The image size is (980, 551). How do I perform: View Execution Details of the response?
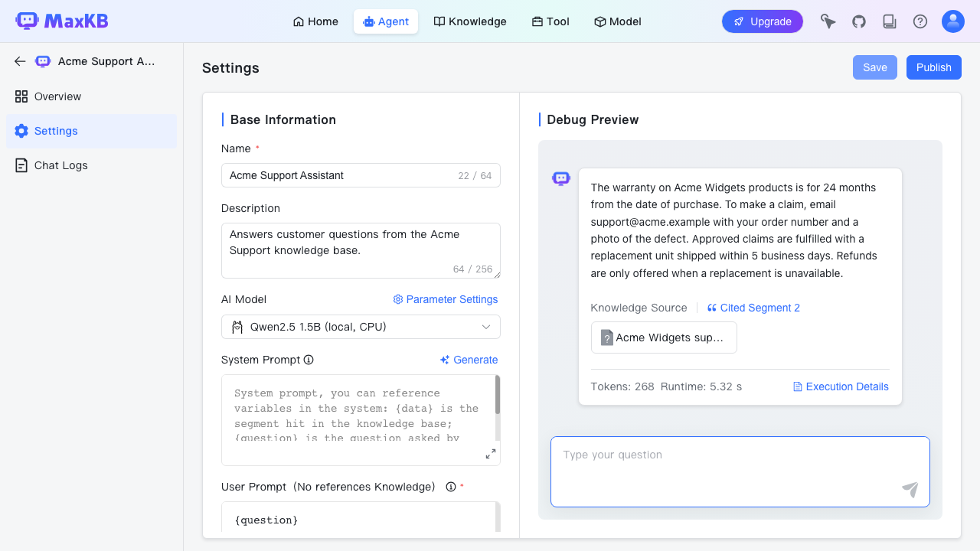tap(841, 386)
